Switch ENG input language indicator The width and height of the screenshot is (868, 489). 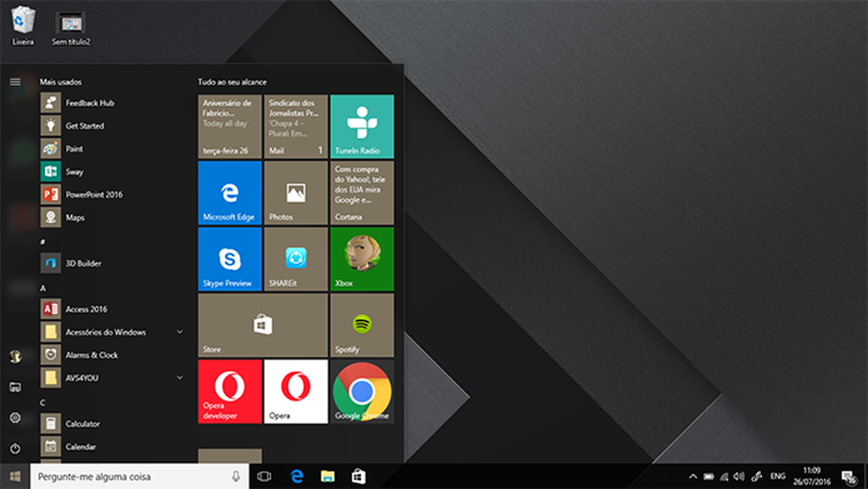pos(778,477)
